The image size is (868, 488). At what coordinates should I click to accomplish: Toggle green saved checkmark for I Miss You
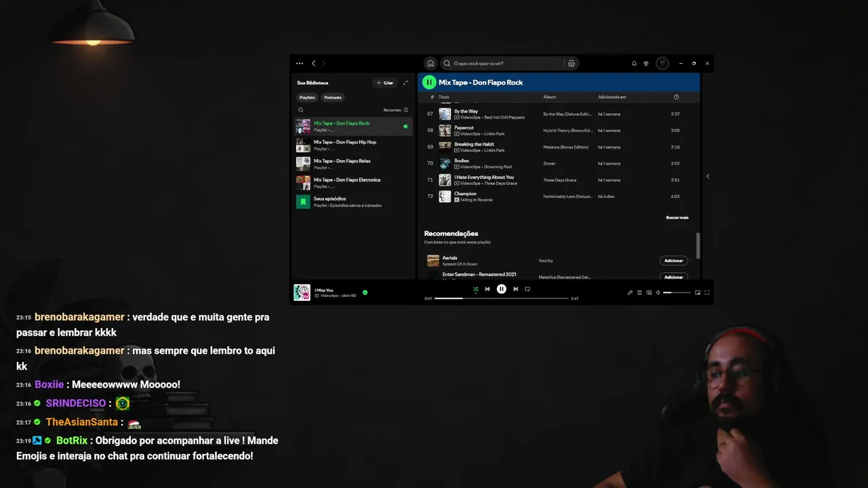(x=365, y=292)
